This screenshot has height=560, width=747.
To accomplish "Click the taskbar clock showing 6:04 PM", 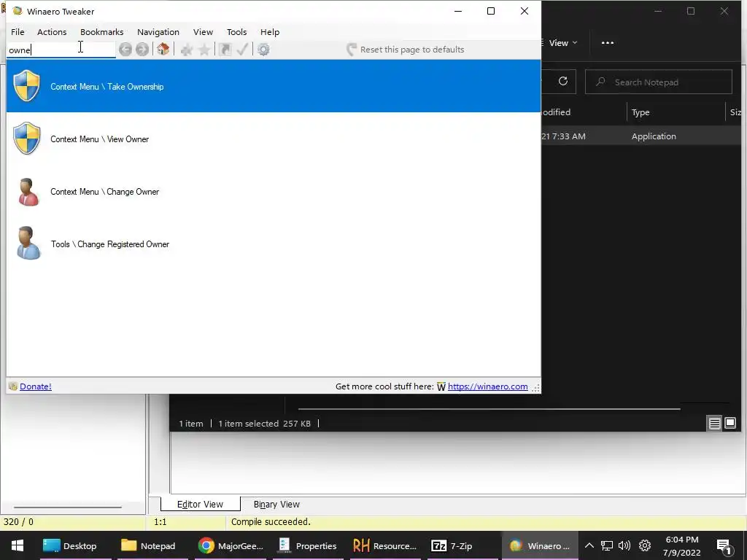I will pos(682,545).
